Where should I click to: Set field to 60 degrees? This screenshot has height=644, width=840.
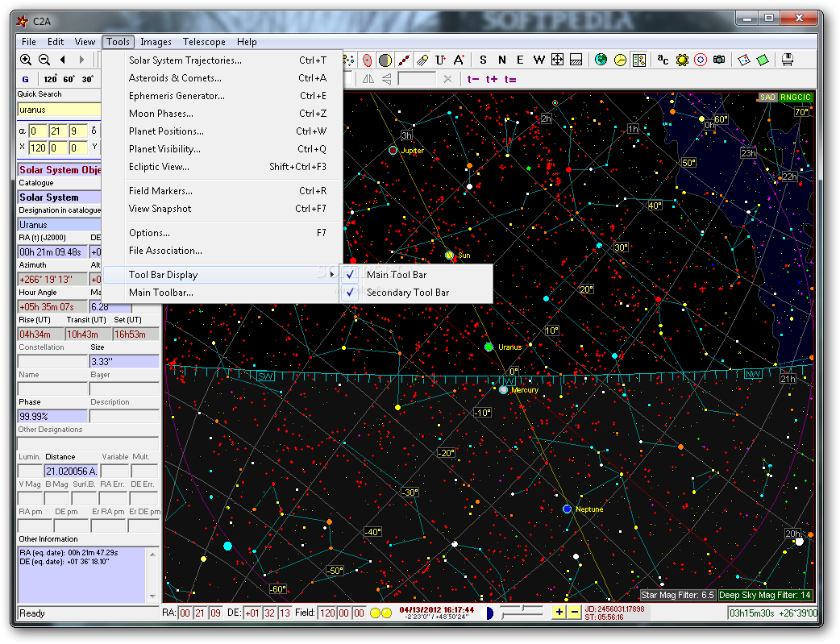[x=69, y=79]
